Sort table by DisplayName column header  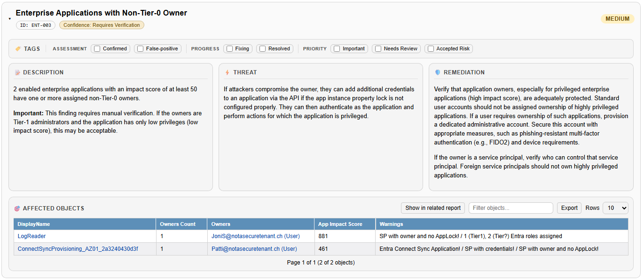tap(34, 224)
